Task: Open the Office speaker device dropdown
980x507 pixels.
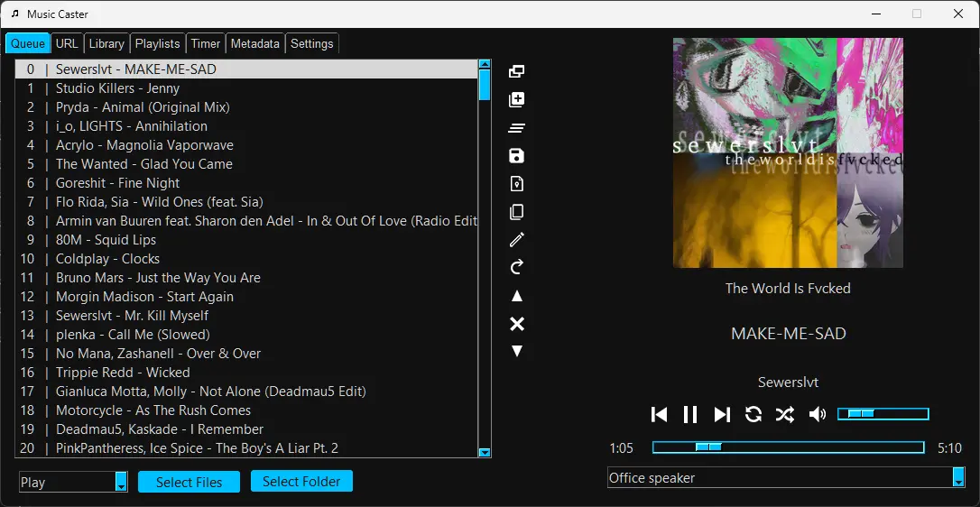Action: point(786,477)
